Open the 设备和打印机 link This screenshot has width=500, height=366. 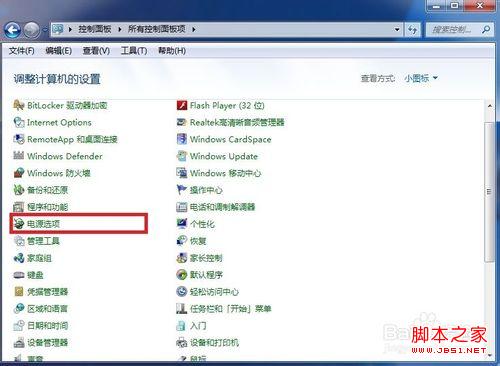click(x=214, y=343)
